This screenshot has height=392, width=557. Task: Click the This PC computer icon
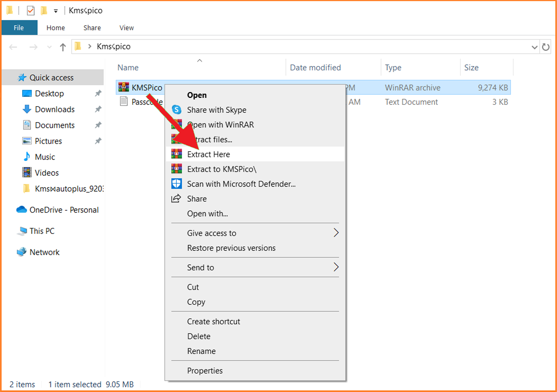22,231
